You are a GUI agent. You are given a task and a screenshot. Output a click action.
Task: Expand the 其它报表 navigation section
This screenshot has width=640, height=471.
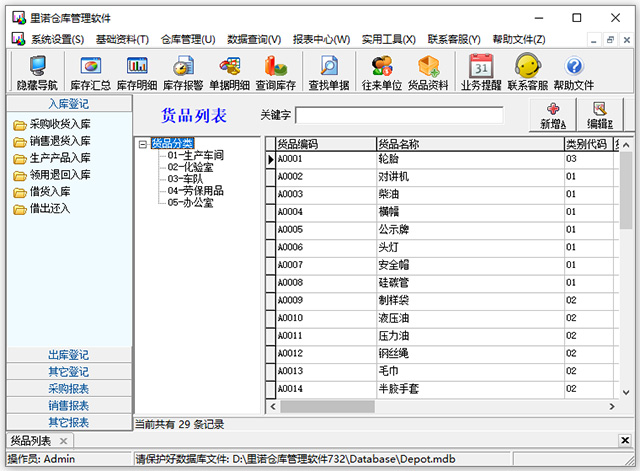coord(69,422)
